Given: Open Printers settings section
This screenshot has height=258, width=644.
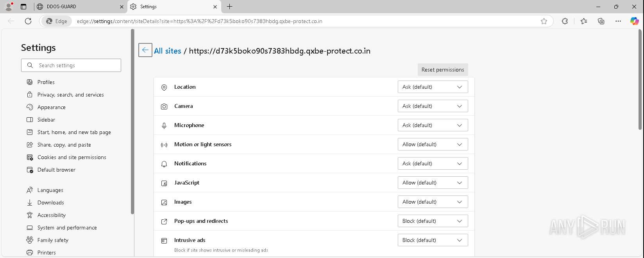Looking at the screenshot, I should pos(47,253).
